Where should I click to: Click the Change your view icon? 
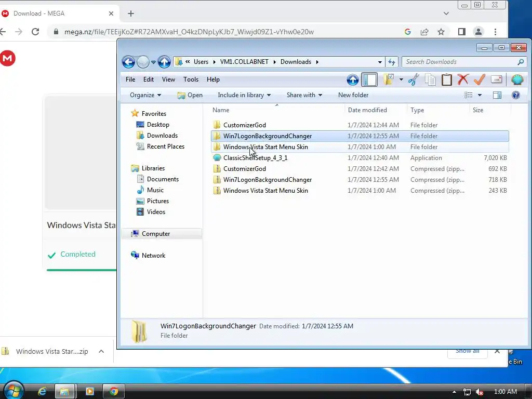[469, 95]
